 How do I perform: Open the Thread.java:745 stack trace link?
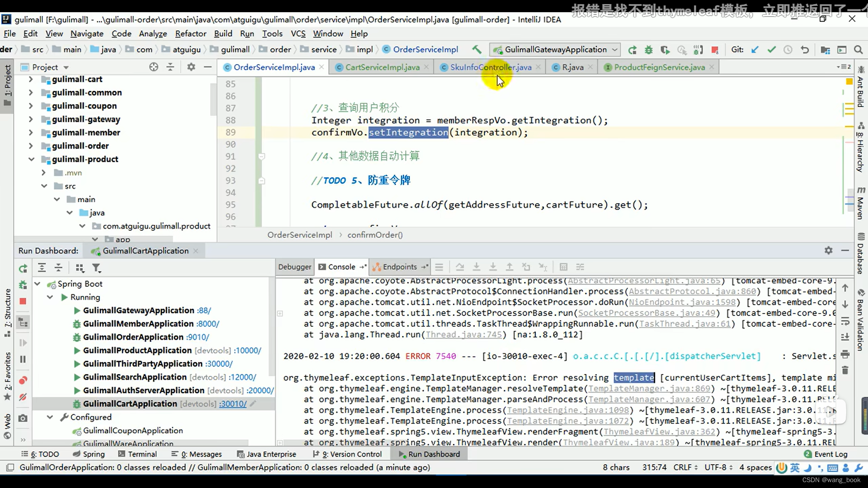464,334
